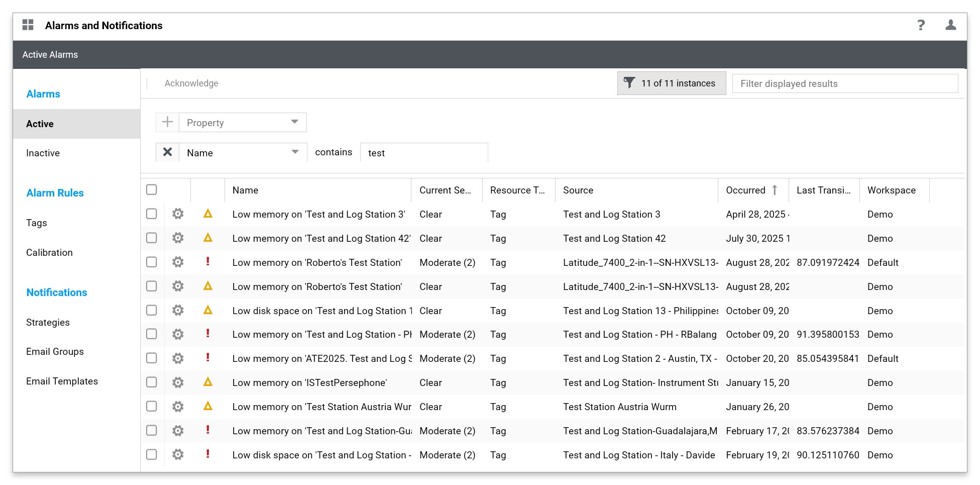Click the contains operator label
The width and height of the screenshot is (980, 485).
334,152
